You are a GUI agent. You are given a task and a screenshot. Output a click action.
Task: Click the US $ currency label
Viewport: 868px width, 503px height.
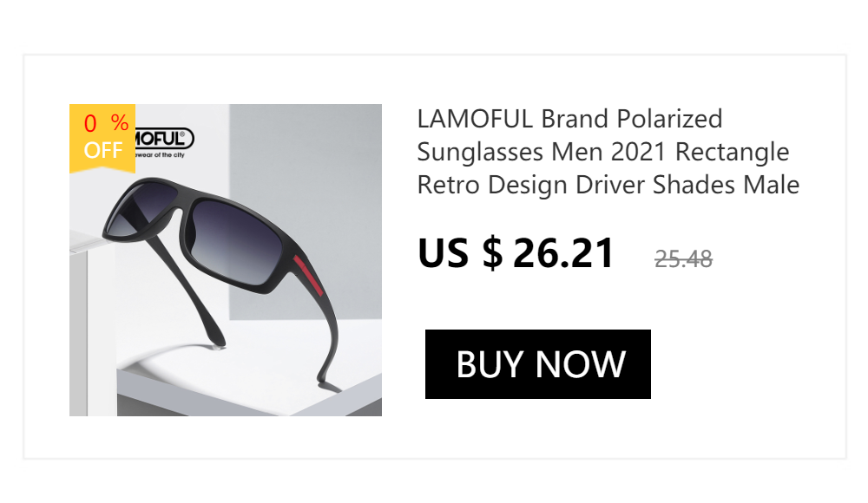click(460, 252)
